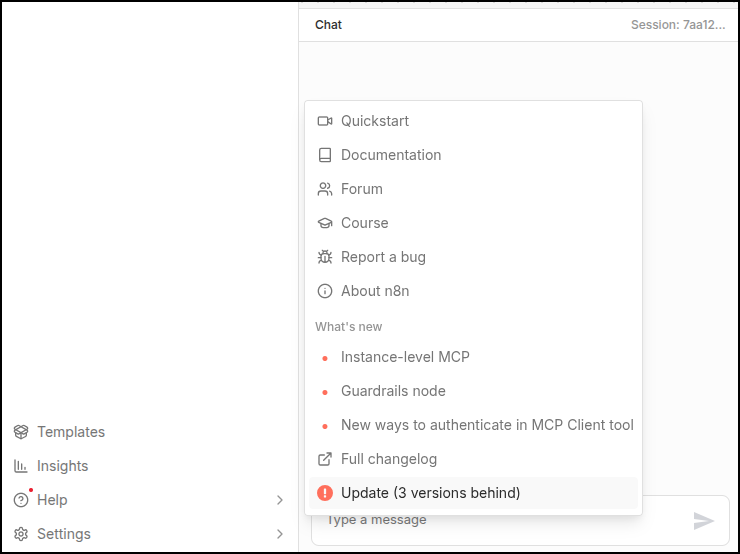This screenshot has width=740, height=554.
Task: Click the Forum people icon
Action: [x=324, y=189]
